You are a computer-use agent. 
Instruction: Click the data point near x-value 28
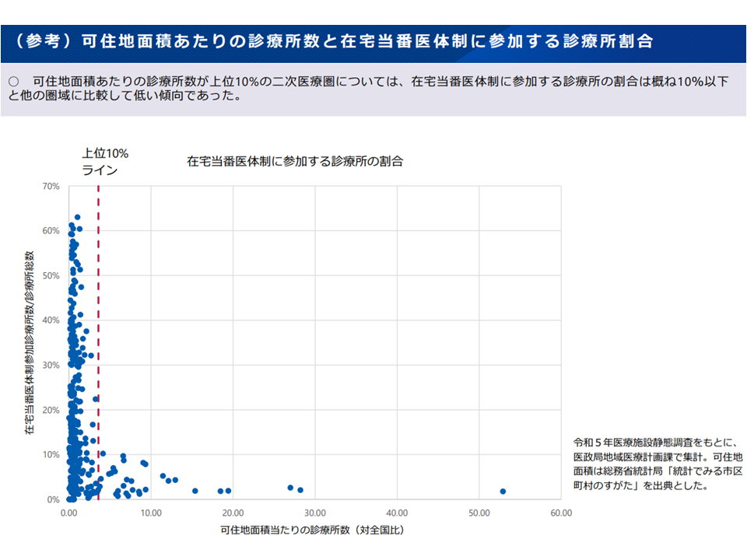tap(300, 490)
